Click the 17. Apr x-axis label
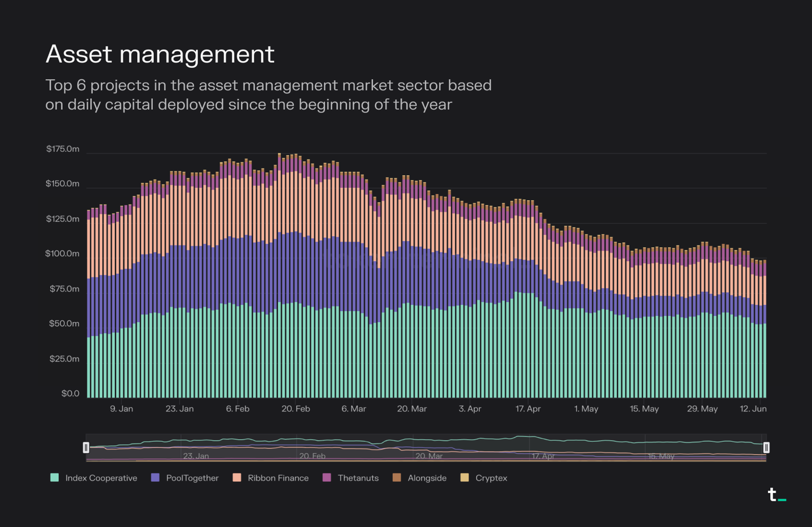Image resolution: width=812 pixels, height=527 pixels. click(x=528, y=409)
